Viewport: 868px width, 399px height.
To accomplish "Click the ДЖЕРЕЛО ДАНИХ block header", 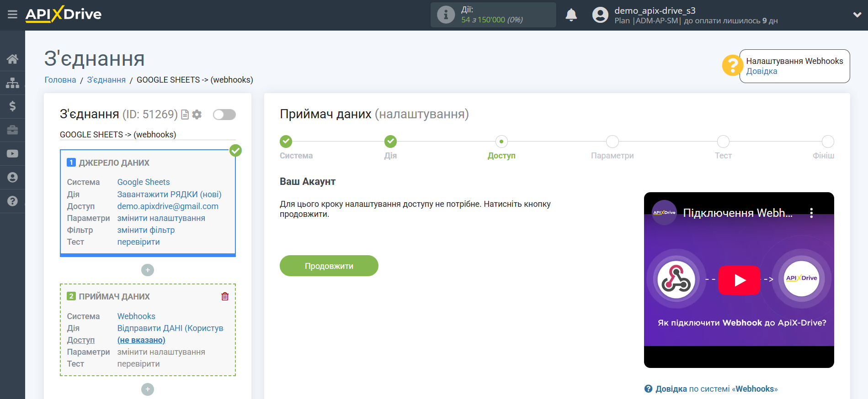I will pos(114,163).
